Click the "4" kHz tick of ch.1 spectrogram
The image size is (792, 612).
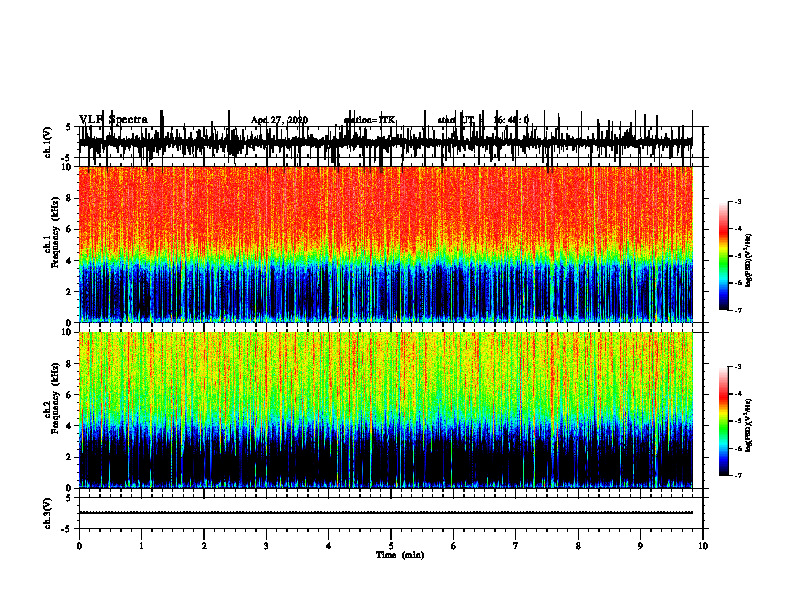69,261
